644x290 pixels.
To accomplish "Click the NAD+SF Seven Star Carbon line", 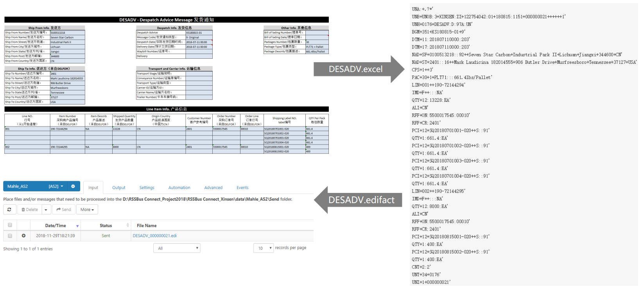I will tap(517, 55).
